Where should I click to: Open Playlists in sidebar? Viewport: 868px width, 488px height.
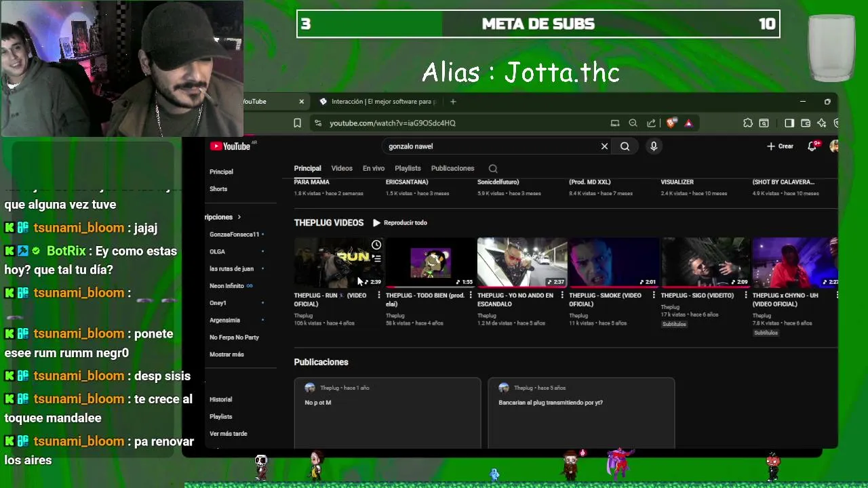221,417
